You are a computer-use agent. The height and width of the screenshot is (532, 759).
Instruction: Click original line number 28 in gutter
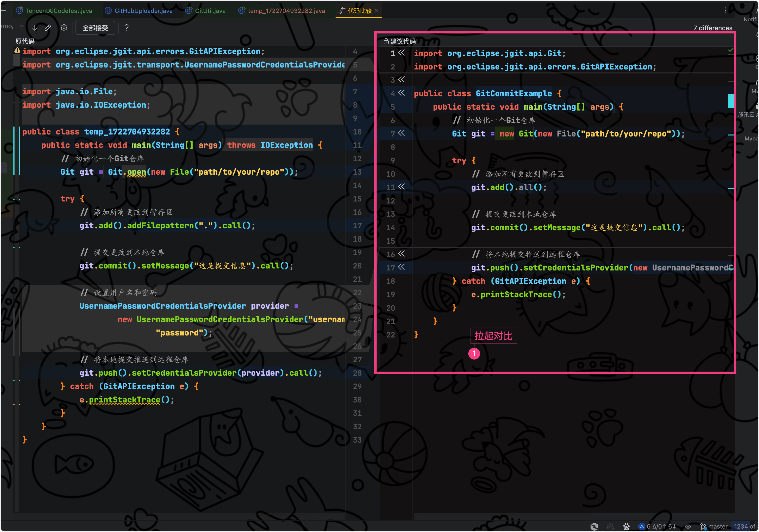357,373
